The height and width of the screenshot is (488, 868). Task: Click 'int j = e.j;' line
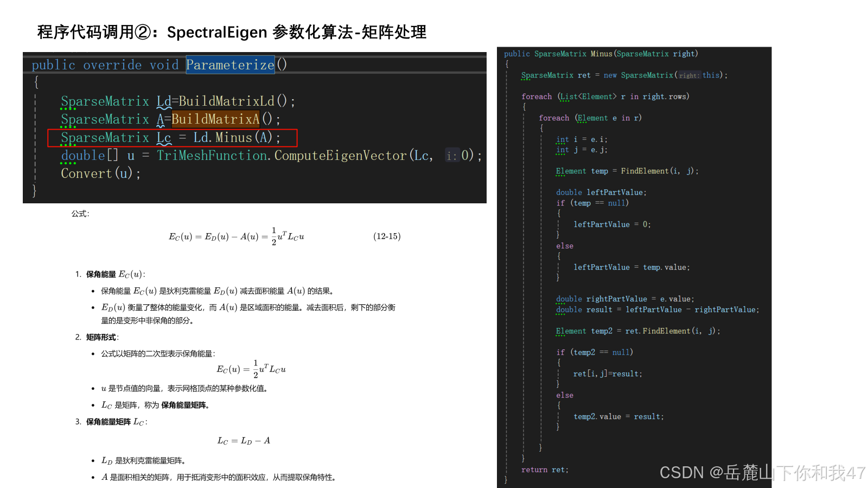(582, 150)
